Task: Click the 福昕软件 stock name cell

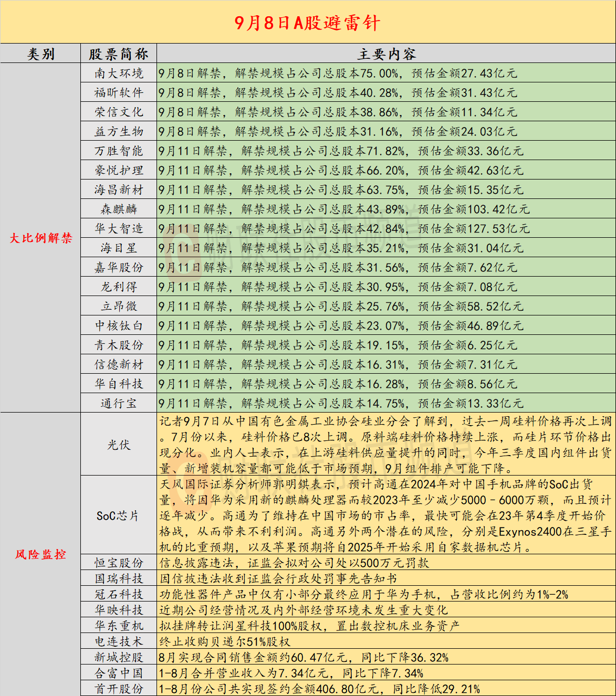Action: click(119, 93)
